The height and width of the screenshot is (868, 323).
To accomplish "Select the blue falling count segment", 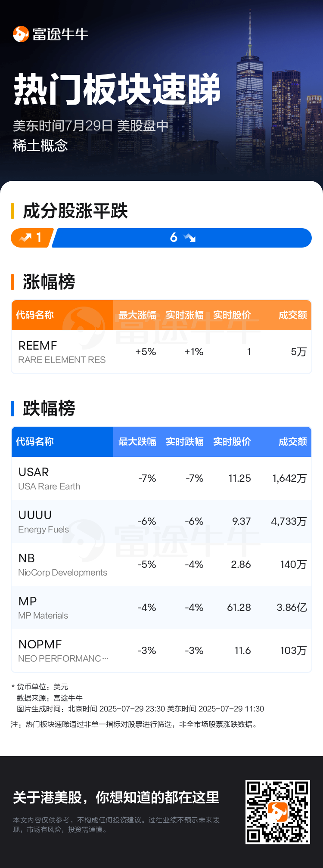I will tap(182, 238).
